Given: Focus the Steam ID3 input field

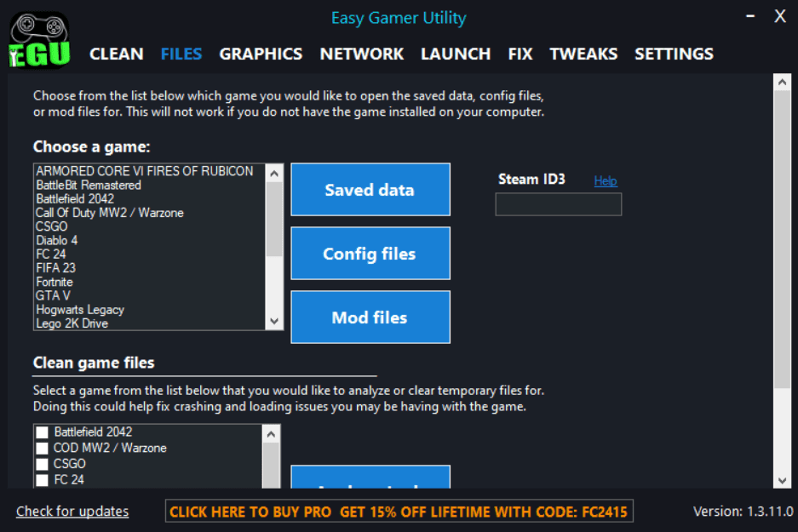Looking at the screenshot, I should tap(559, 204).
